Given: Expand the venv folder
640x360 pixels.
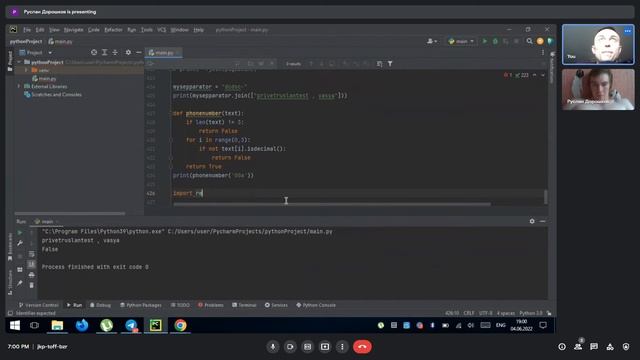Looking at the screenshot, I should pyautogui.click(x=27, y=70).
